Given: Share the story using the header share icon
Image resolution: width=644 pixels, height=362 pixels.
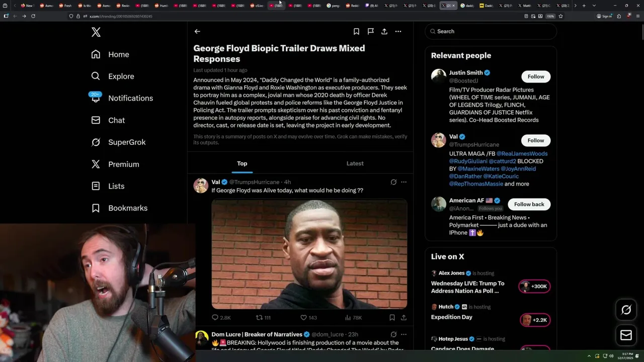Looking at the screenshot, I should coord(384,31).
